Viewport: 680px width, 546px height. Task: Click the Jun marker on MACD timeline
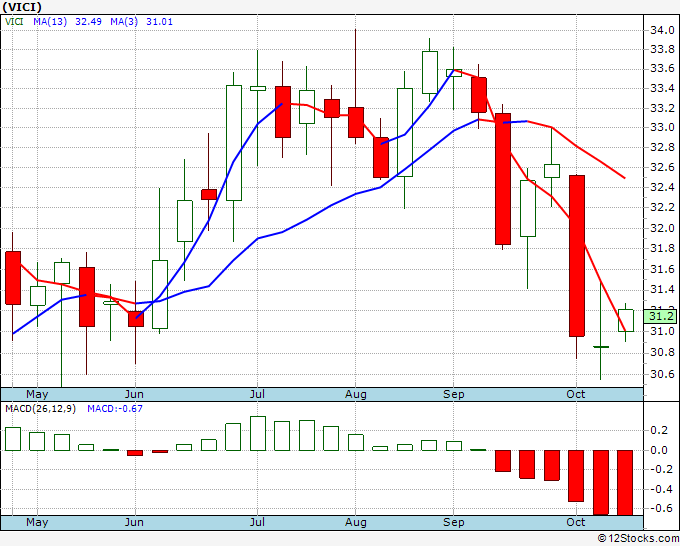point(134,522)
